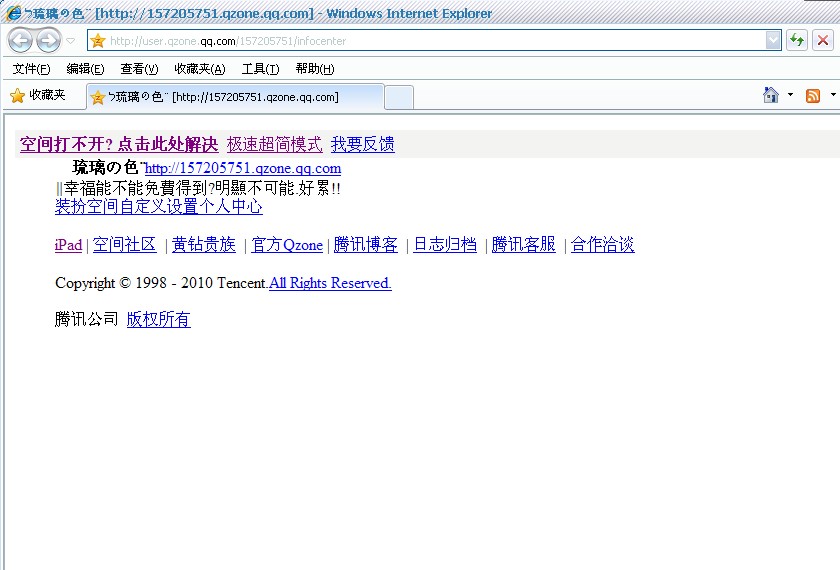Click the 装扮空间 link
The width and height of the screenshot is (840, 570).
tap(87, 206)
